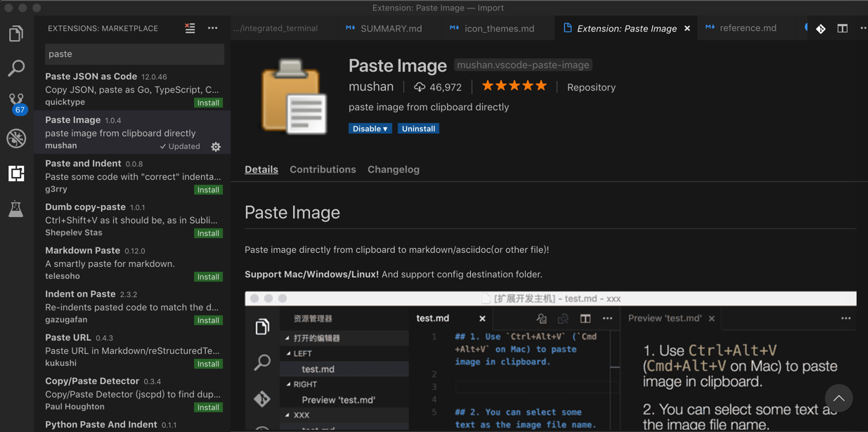Install Paste and Indent extension
868x432 pixels.
208,190
